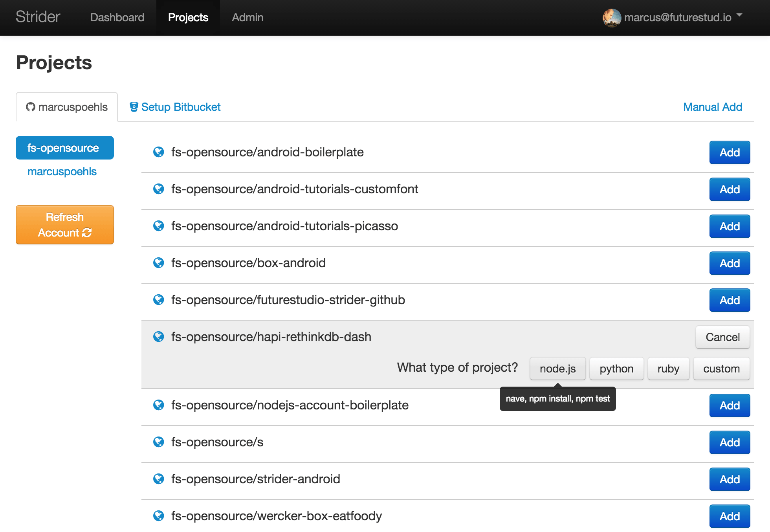The height and width of the screenshot is (532, 770).
Task: Open the user account dropdown caret
Action: (739, 15)
